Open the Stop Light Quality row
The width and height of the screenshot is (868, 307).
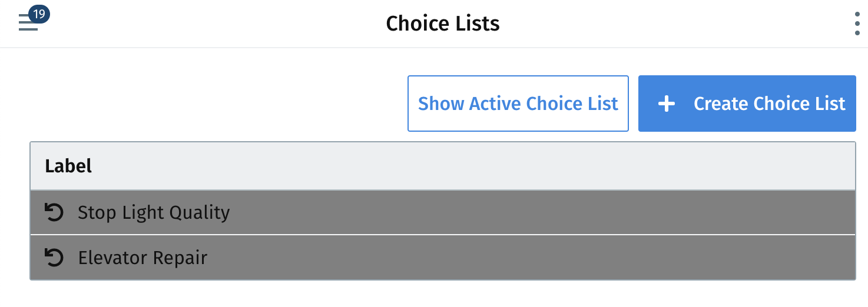(443, 212)
